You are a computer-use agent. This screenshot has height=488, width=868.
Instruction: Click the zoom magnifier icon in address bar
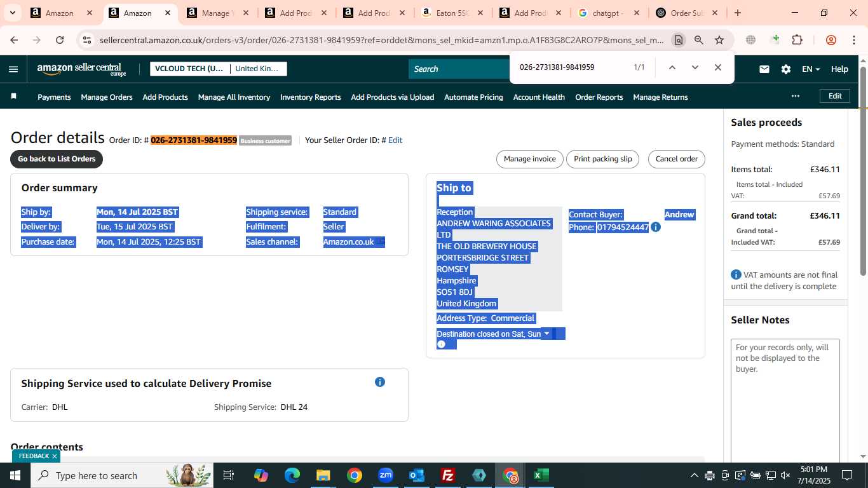click(x=699, y=40)
